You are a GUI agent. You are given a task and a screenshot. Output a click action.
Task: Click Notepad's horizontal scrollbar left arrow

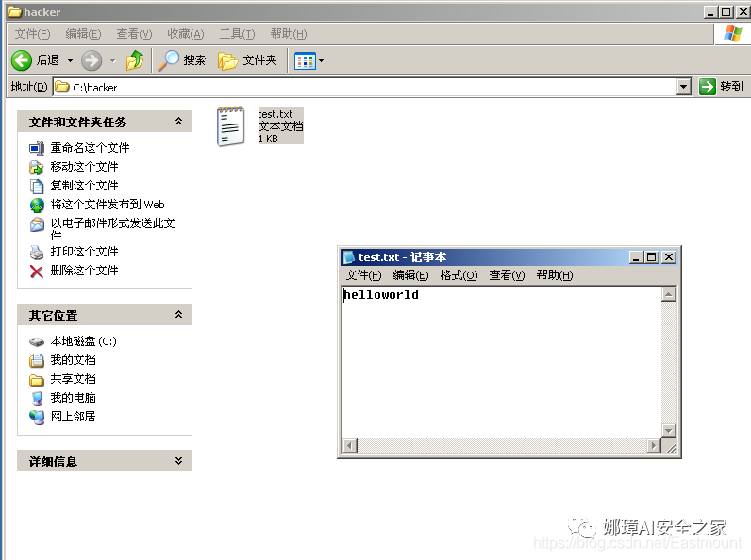pyautogui.click(x=350, y=446)
